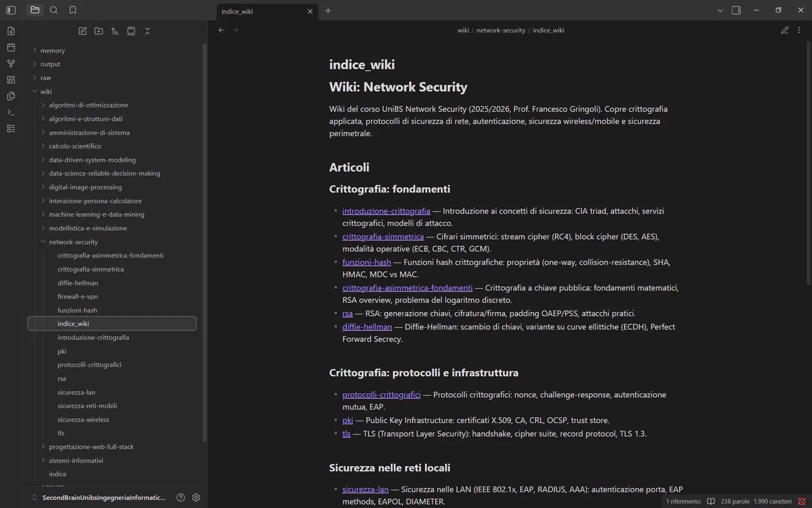This screenshot has height=508, width=812.
Task: Open help question mark icon
Action: click(180, 498)
